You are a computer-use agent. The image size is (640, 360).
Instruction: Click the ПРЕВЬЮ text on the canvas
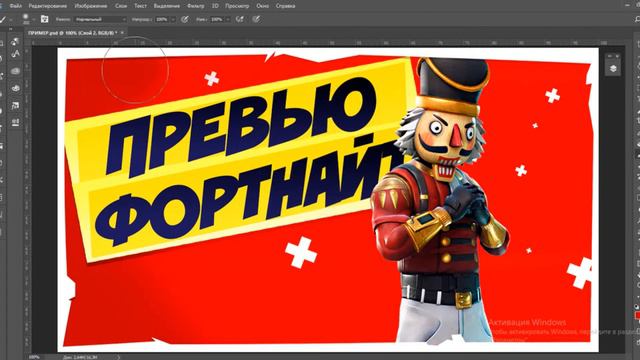241,127
